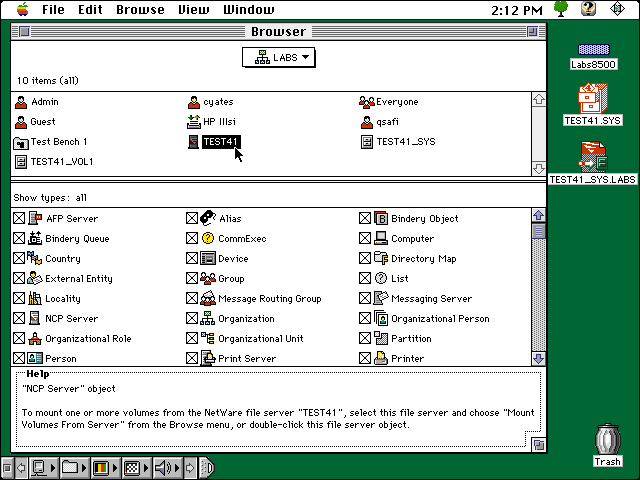This screenshot has width=640, height=480.
Task: Click the TEST41_SYS.LABS desktop alias icon
Action: click(593, 156)
